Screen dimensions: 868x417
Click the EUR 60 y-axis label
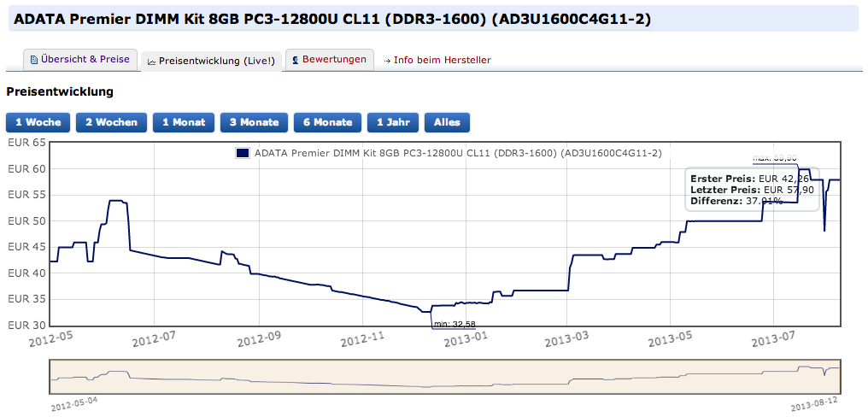point(26,169)
